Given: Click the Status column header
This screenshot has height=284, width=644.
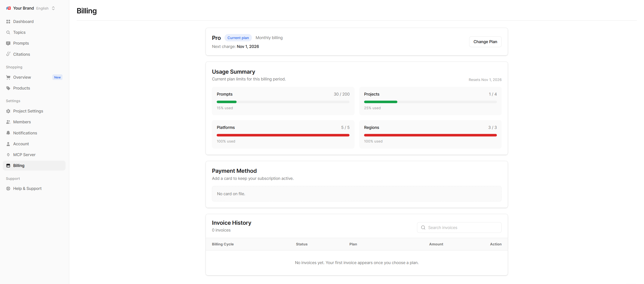Looking at the screenshot, I should [302, 244].
